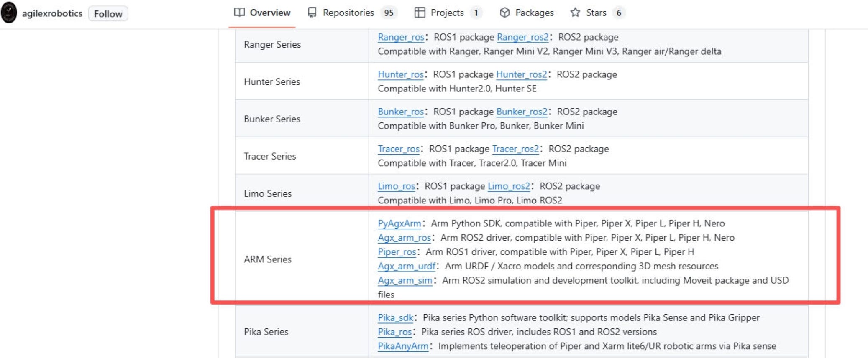Viewport: 868px width, 358px height.
Task: Open the Agx_arm_urdf link
Action: click(x=407, y=266)
